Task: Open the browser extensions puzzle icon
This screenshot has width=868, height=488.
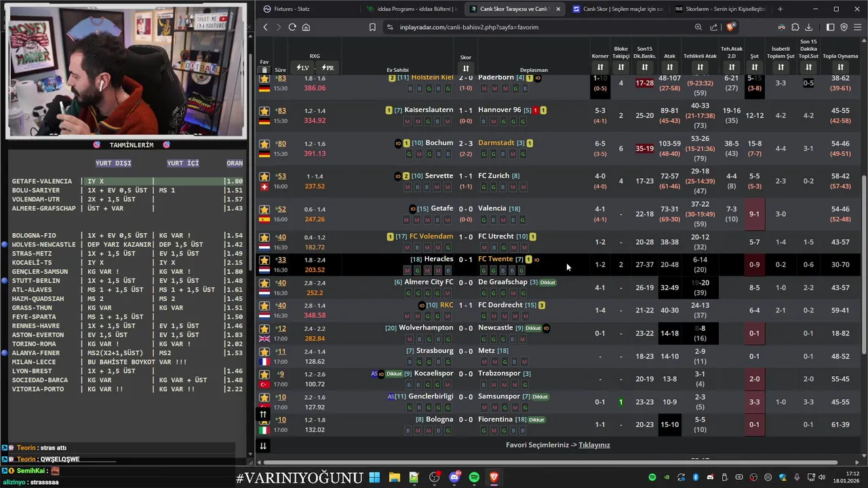Action: click(x=795, y=27)
